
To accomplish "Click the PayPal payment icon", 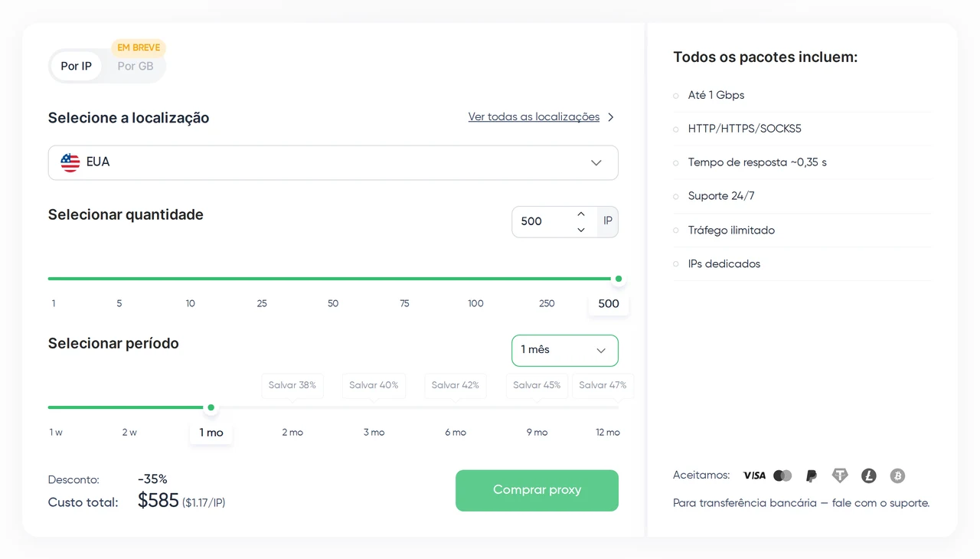I will point(812,476).
